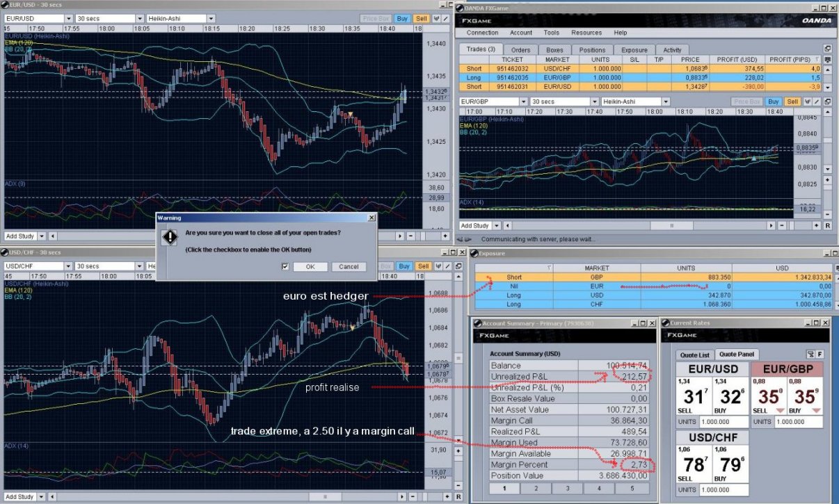The height and width of the screenshot is (504, 839).
Task: Open the Tools menu
Action: 552,33
